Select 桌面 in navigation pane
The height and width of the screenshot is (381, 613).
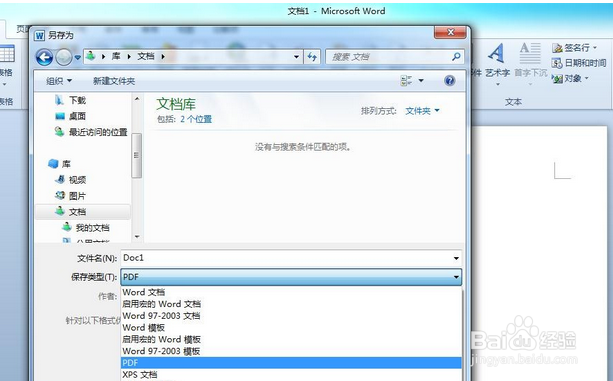coord(70,116)
